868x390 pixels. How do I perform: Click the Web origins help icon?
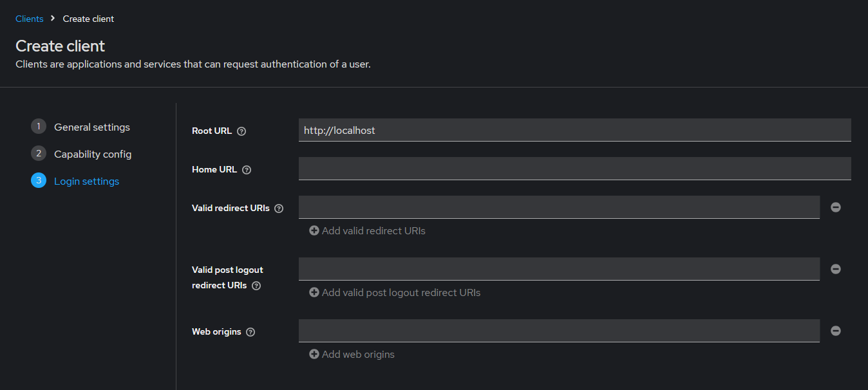(x=250, y=332)
